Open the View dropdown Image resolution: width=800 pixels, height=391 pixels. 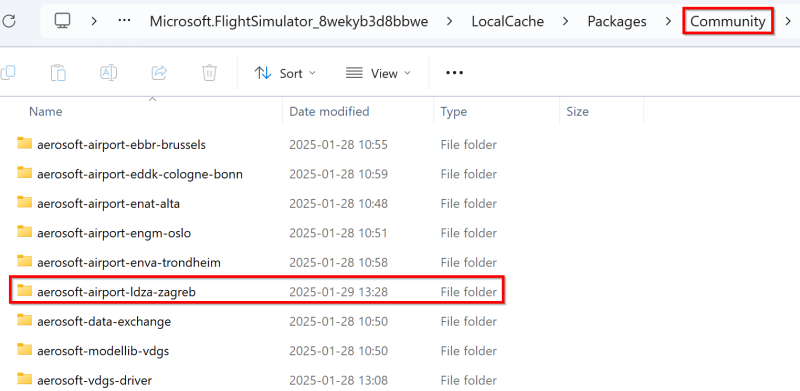tap(378, 74)
